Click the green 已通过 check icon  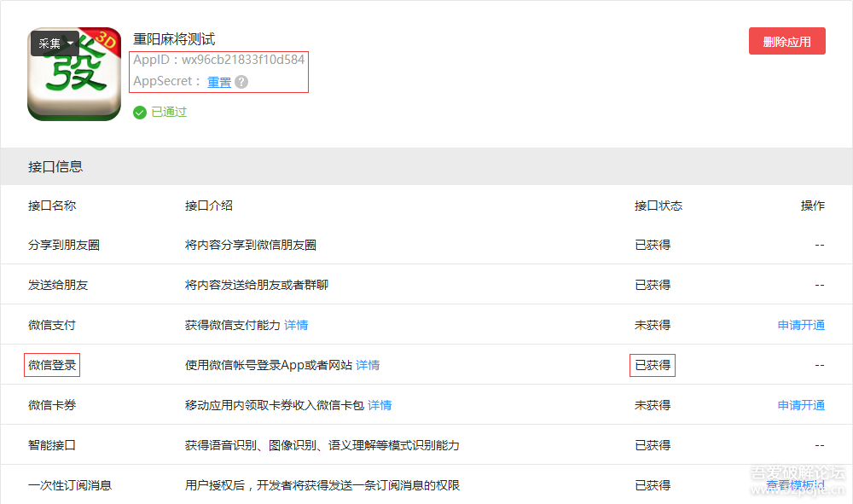[x=140, y=113]
